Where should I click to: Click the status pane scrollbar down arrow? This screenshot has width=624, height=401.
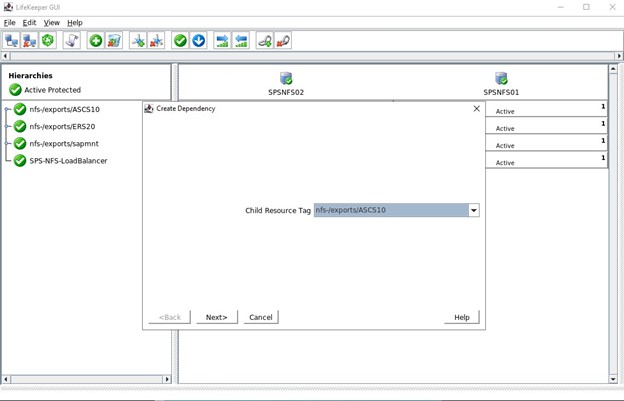click(613, 379)
